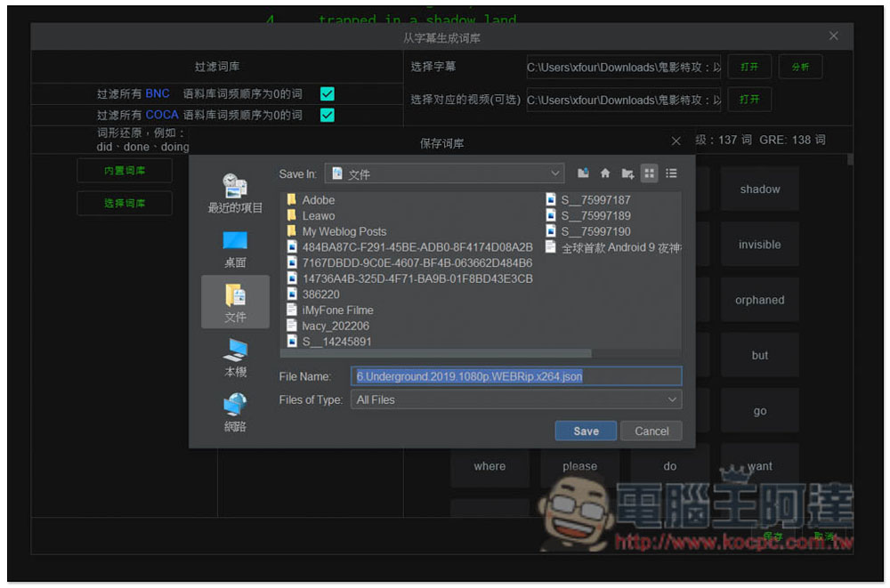Click 打开 button for 选择对应的视频
Image resolution: width=890 pixels, height=588 pixels.
(749, 100)
